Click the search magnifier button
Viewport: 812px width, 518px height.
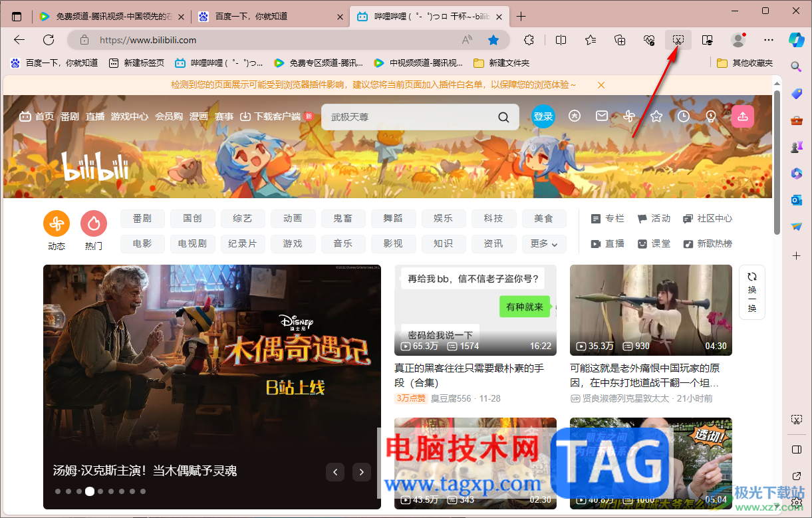coord(504,117)
